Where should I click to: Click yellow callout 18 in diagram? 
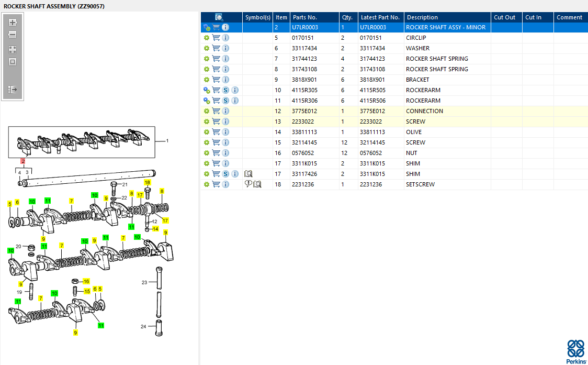[148, 182]
